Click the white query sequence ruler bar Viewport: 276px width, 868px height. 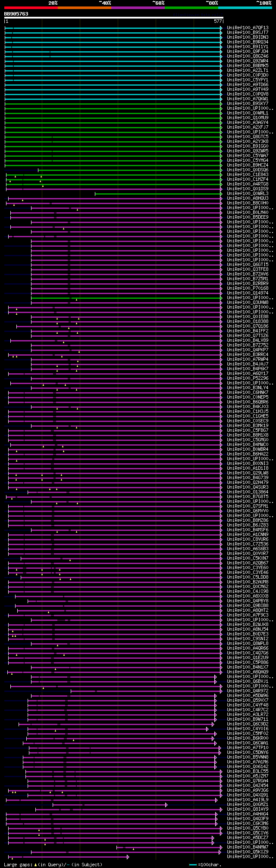pos(114,18)
